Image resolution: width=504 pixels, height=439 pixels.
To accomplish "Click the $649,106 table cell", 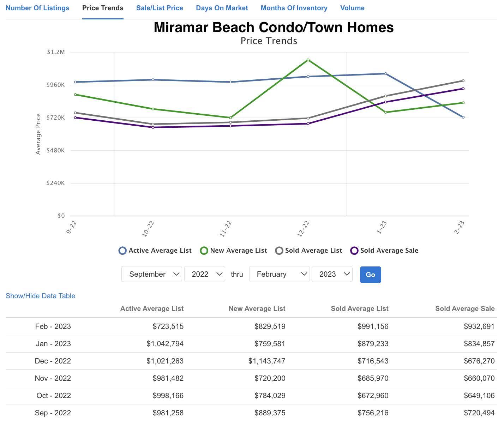I will (x=479, y=396).
